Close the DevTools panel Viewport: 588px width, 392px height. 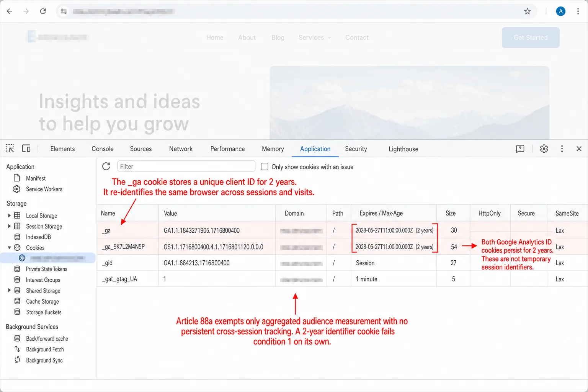coord(579,149)
